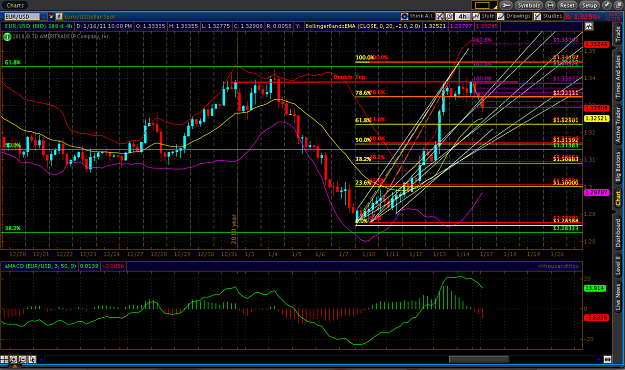Image resolution: width=625 pixels, height=370 pixels.
Task: Open the symbol selector dropdown arrow
Action: (x=44, y=16)
